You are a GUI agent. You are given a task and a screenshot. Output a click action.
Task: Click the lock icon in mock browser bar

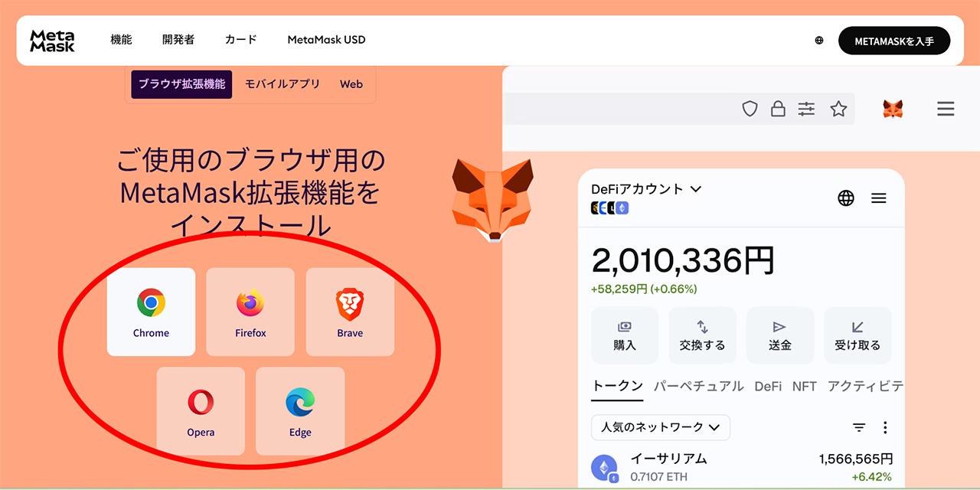click(778, 109)
